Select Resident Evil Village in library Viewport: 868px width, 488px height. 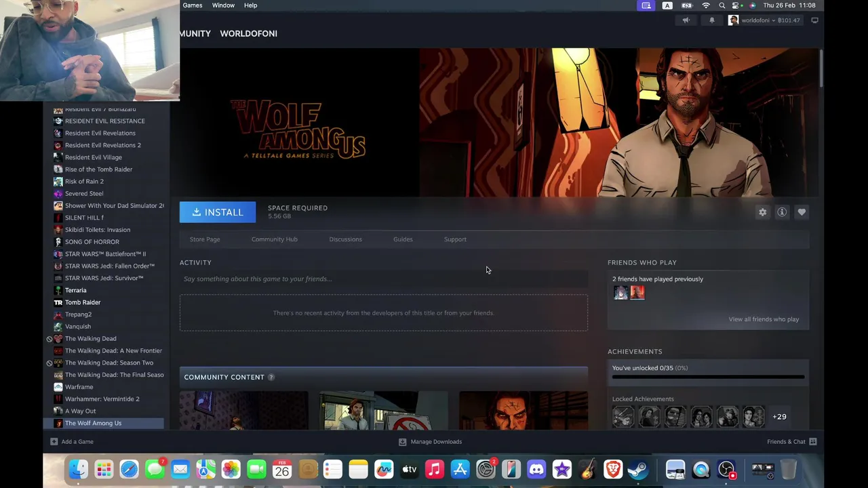tap(94, 157)
